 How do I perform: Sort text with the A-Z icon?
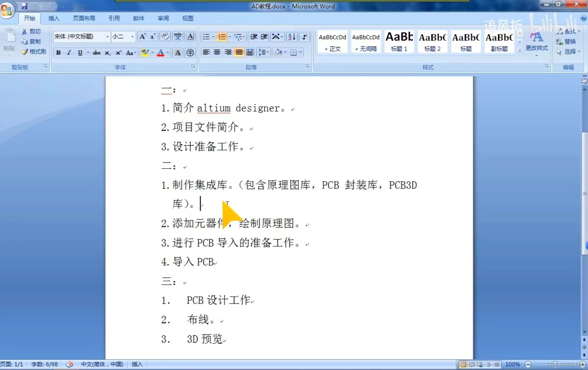292,37
